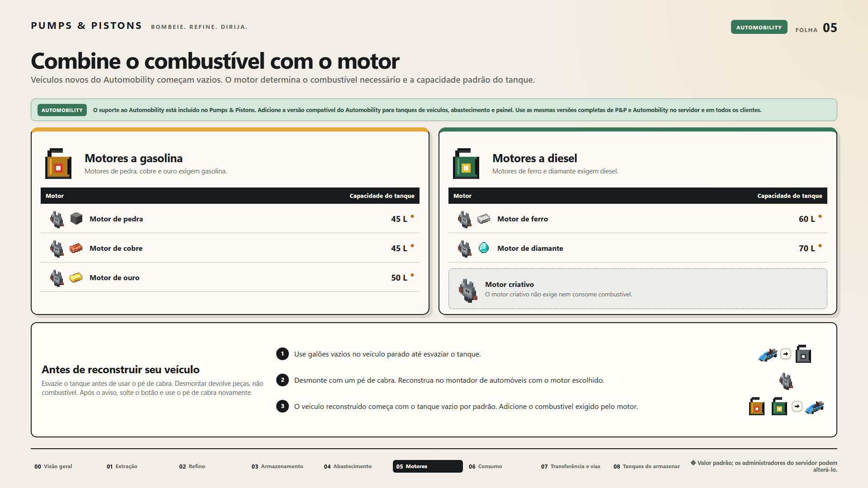Click the gasoline jerrycan icon
The width and height of the screenshot is (868, 488).
(x=58, y=164)
